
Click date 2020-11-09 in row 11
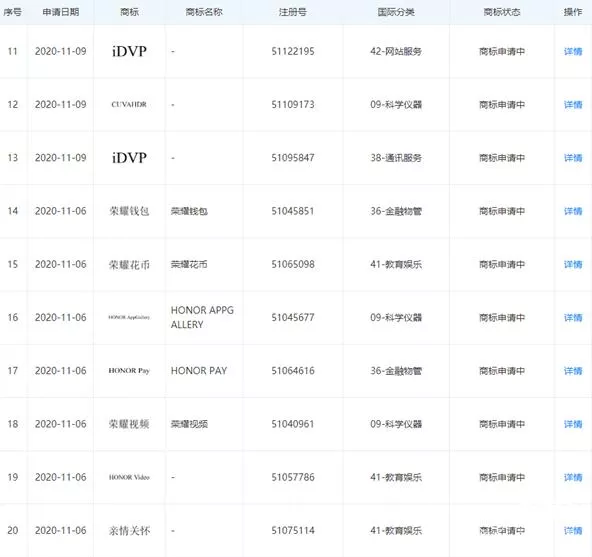[x=61, y=51]
